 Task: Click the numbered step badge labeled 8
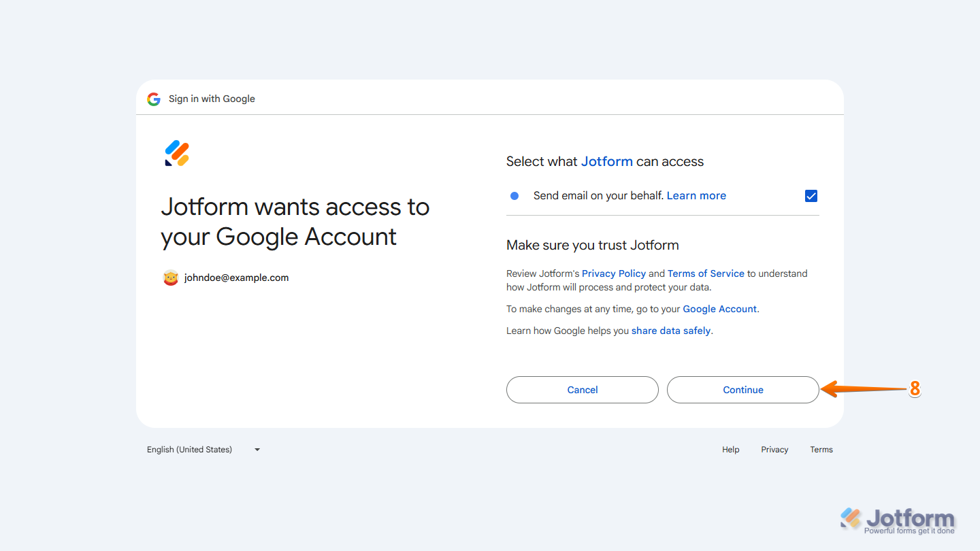point(915,390)
